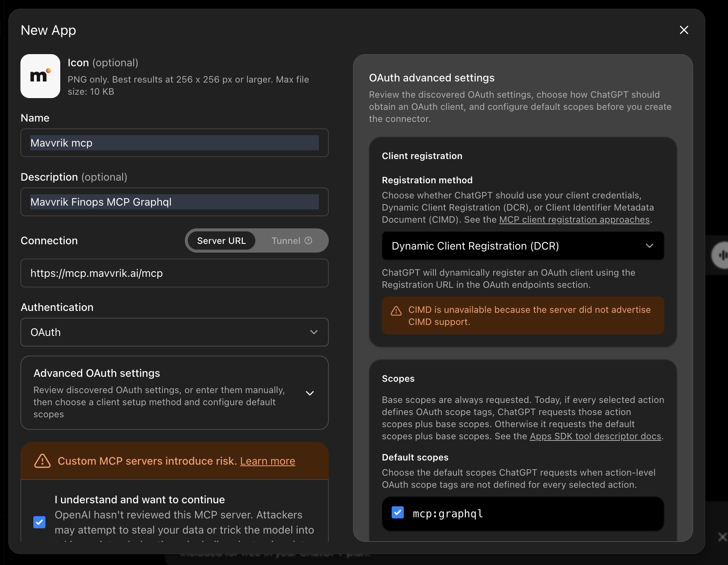Viewport: 728px width, 565px height.
Task: Click the 'New App' dialog title
Action: (48, 30)
